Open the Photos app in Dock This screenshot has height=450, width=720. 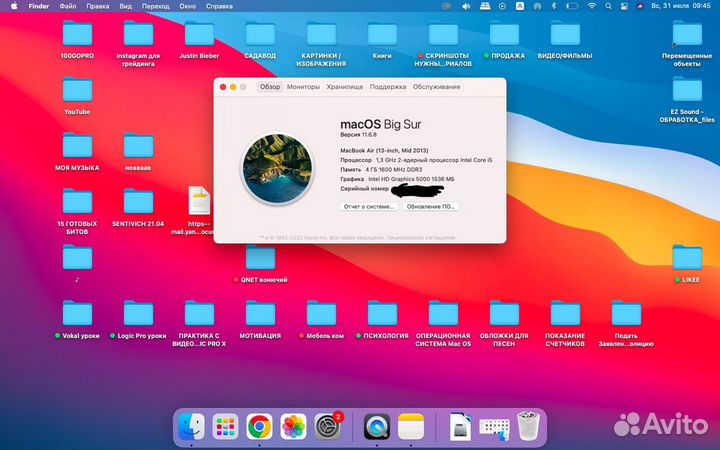[x=293, y=427]
